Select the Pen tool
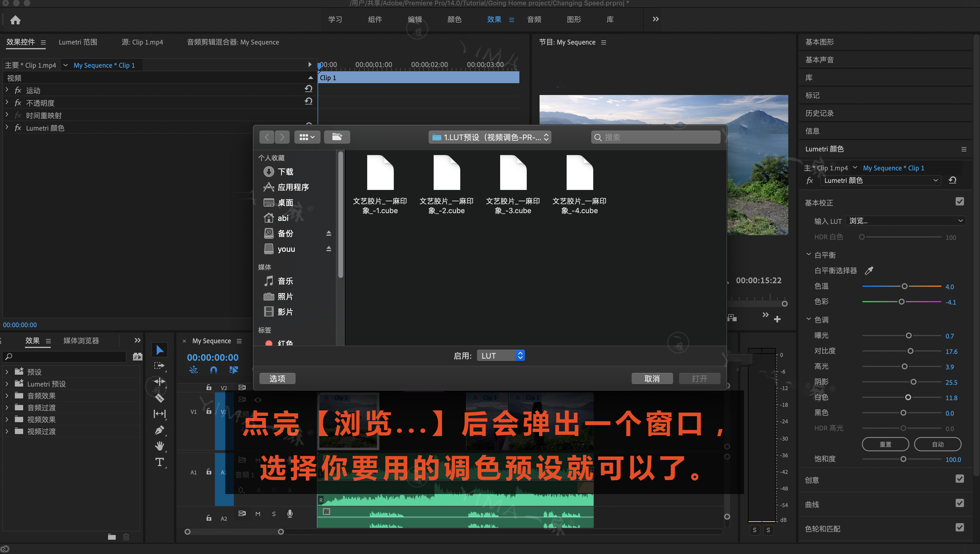 (x=159, y=430)
